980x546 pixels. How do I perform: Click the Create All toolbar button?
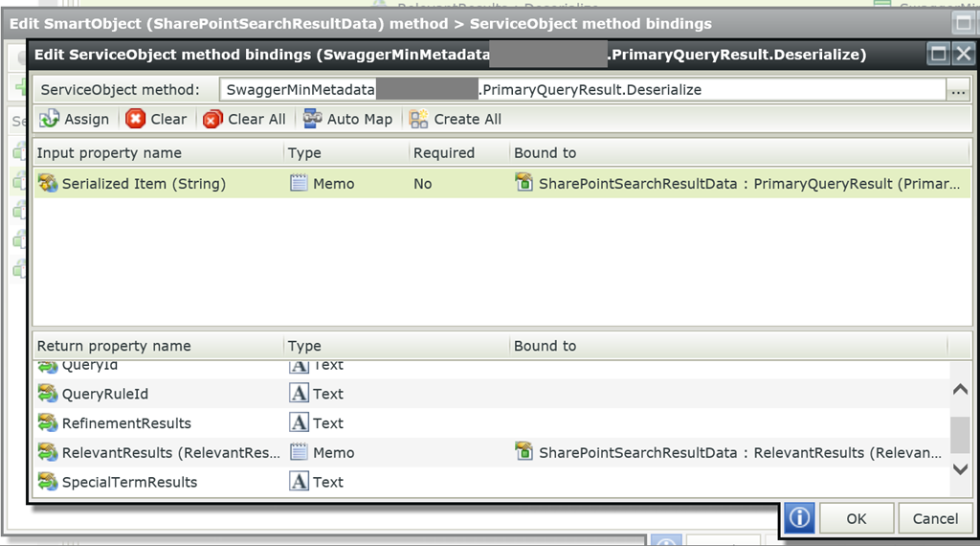pos(455,119)
